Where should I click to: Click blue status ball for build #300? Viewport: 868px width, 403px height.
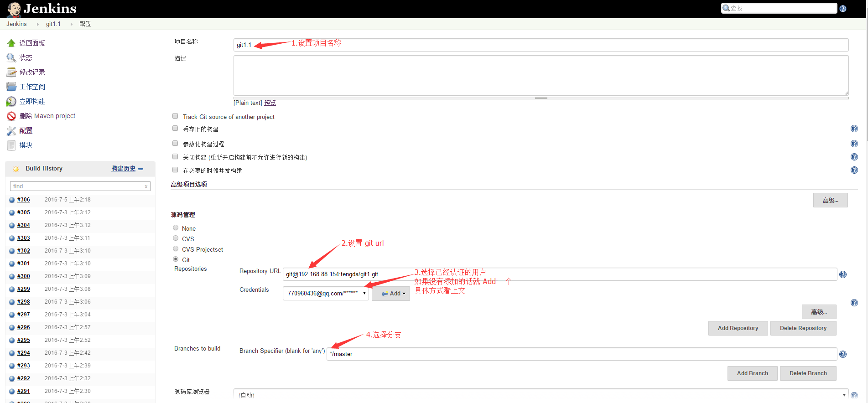pos(12,276)
